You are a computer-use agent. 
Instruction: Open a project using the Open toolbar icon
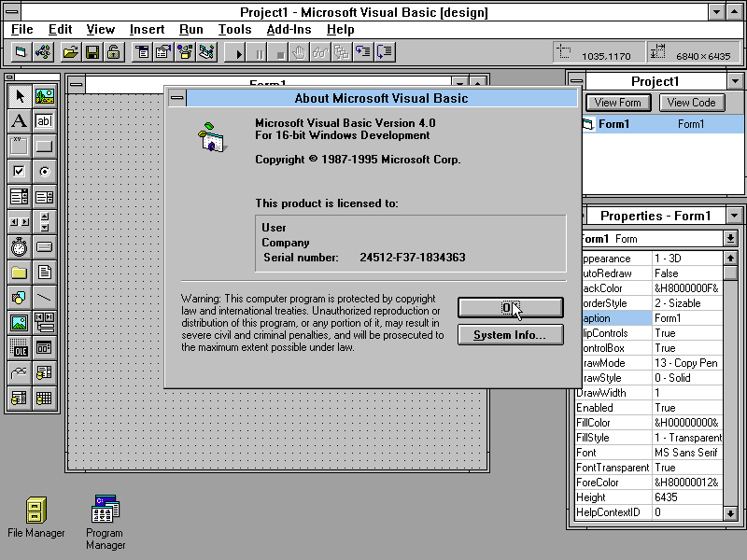pos(71,52)
